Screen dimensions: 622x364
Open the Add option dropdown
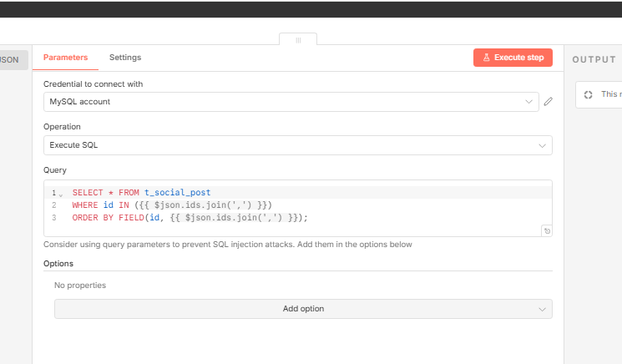[x=302, y=309]
